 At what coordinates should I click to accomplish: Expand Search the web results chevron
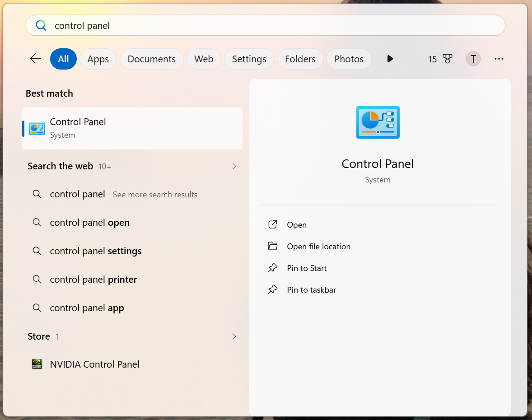(x=234, y=166)
